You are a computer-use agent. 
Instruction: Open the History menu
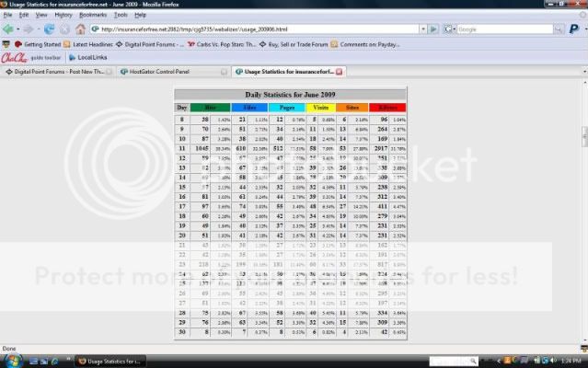click(63, 15)
